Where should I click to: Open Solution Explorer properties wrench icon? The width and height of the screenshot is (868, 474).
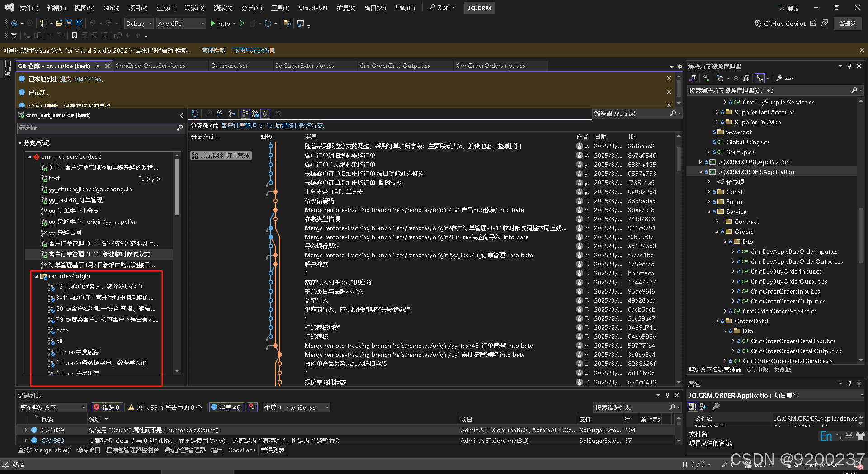[779, 78]
